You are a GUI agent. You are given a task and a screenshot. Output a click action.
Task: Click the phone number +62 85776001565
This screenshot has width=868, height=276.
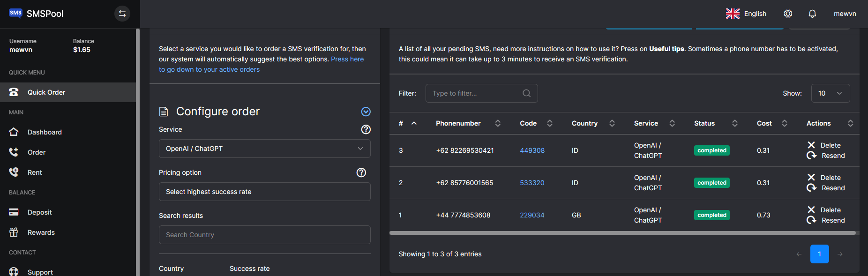tap(464, 183)
